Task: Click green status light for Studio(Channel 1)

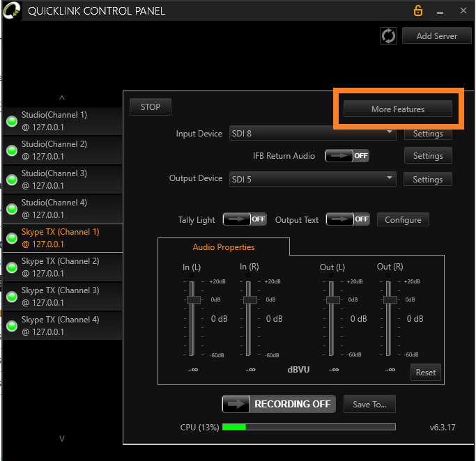Action: pyautogui.click(x=12, y=121)
